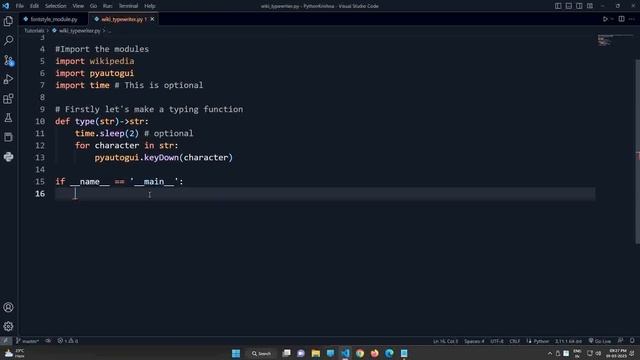Open the Extensions view
Image resolution: width=640 pixels, height=360 pixels.
point(8,98)
